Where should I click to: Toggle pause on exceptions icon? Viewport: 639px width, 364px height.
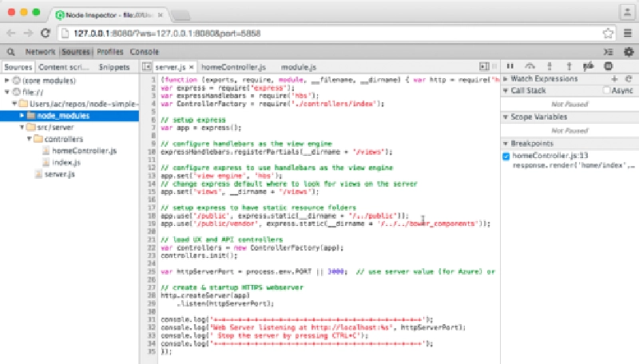[609, 66]
